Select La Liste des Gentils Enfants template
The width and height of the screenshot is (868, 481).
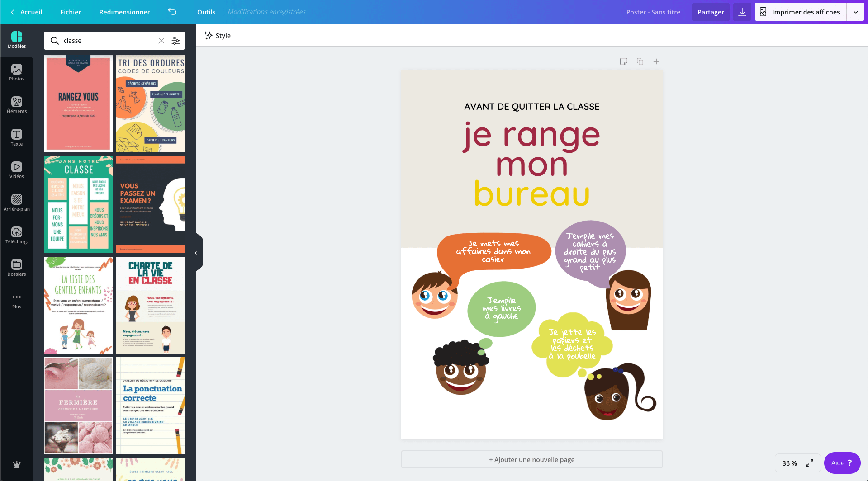[x=78, y=305]
